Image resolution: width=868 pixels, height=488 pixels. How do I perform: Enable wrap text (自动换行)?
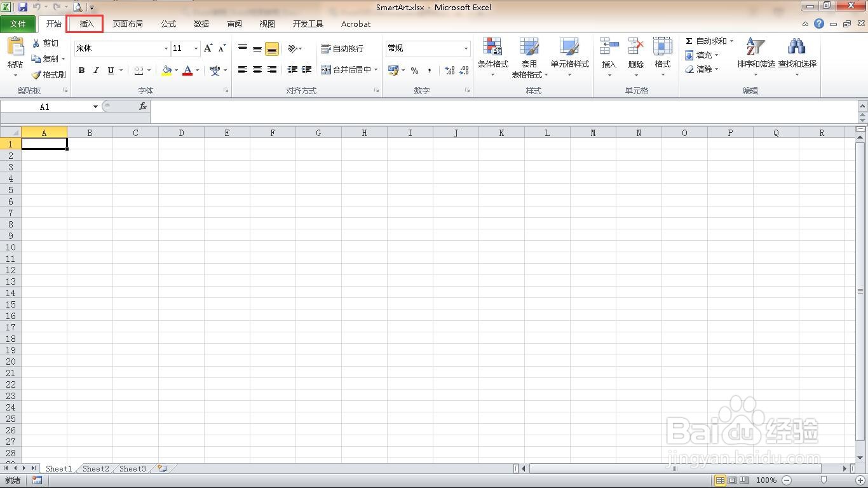tap(342, 48)
